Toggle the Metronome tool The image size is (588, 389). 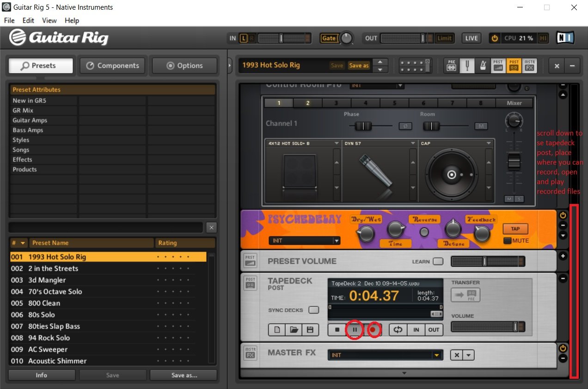pyautogui.click(x=482, y=66)
